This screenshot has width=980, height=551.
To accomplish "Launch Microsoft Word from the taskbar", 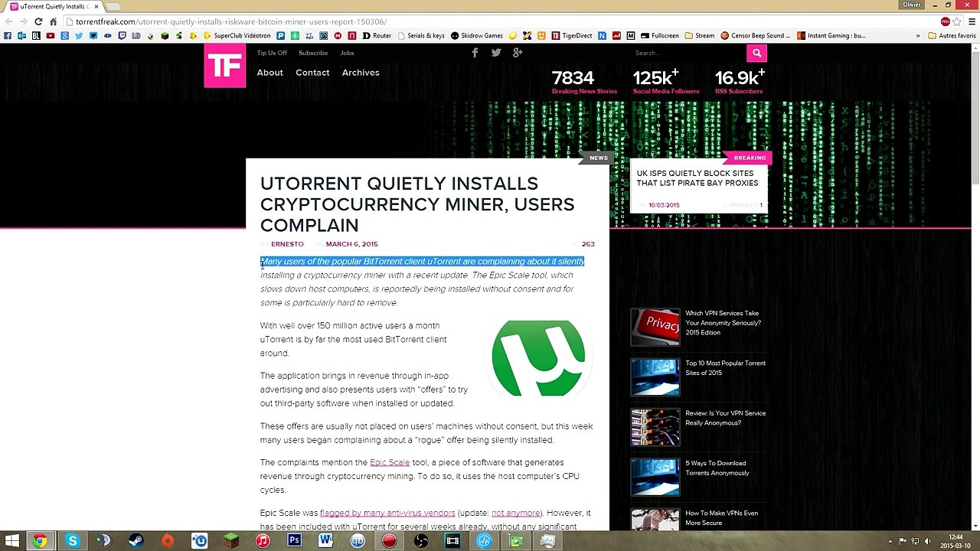I will [325, 541].
